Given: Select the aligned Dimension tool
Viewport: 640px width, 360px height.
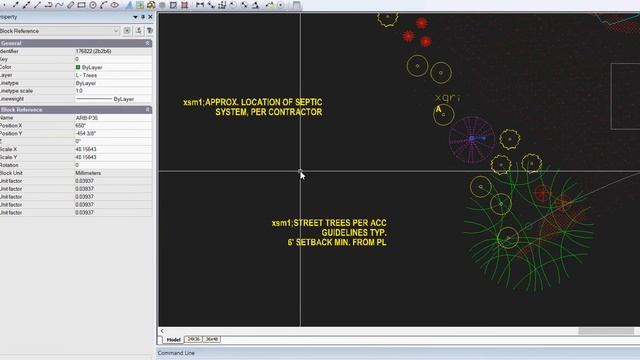Looking at the screenshot, I should (x=211, y=5).
